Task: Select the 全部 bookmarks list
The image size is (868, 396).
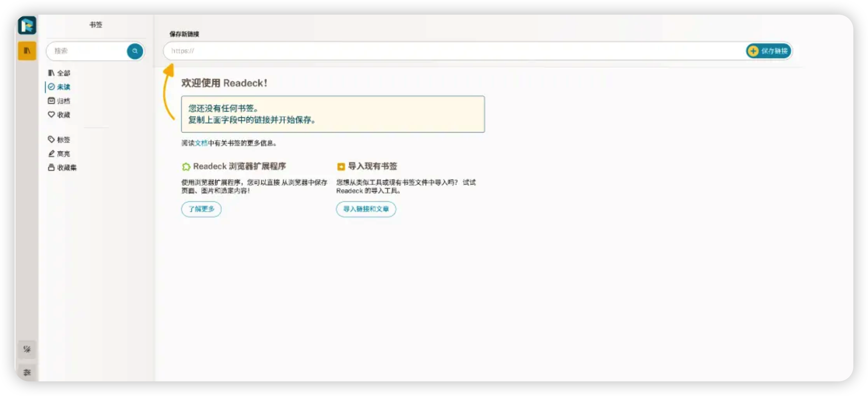Action: click(59, 73)
